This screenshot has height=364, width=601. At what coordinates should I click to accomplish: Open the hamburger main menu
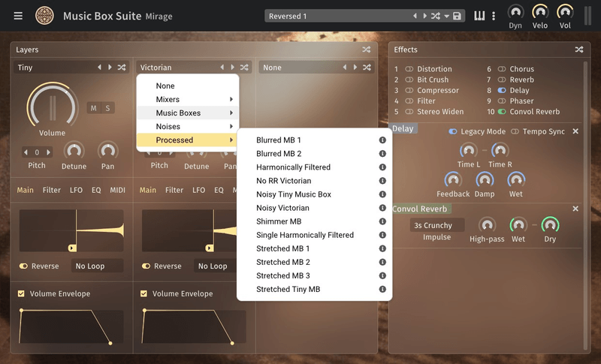coord(18,16)
